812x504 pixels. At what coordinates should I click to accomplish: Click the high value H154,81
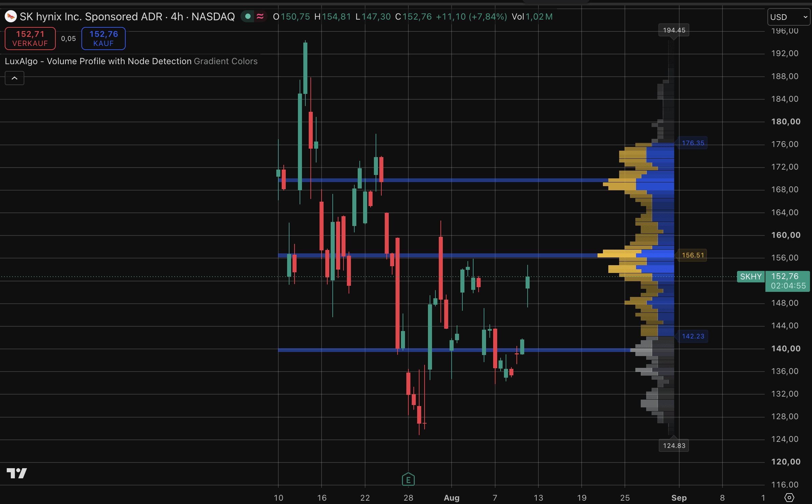click(333, 17)
